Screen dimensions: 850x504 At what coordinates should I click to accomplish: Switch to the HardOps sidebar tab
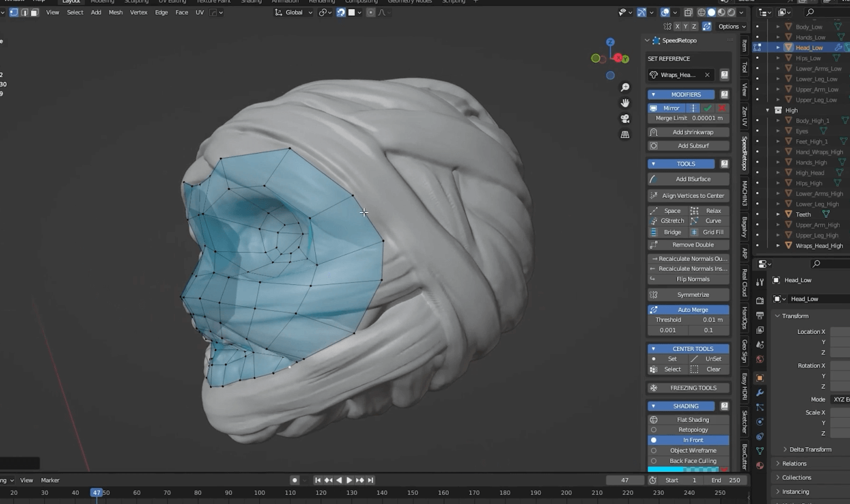tap(744, 318)
